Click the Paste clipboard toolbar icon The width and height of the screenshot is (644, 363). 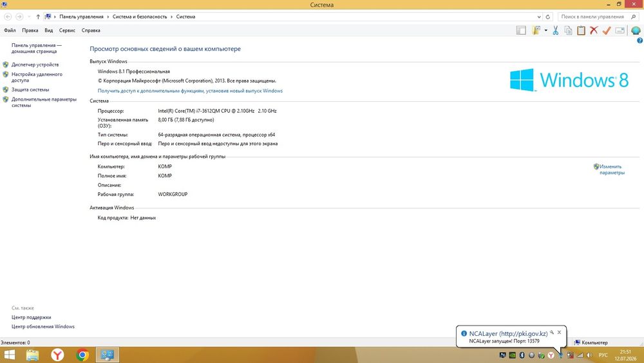581,30
